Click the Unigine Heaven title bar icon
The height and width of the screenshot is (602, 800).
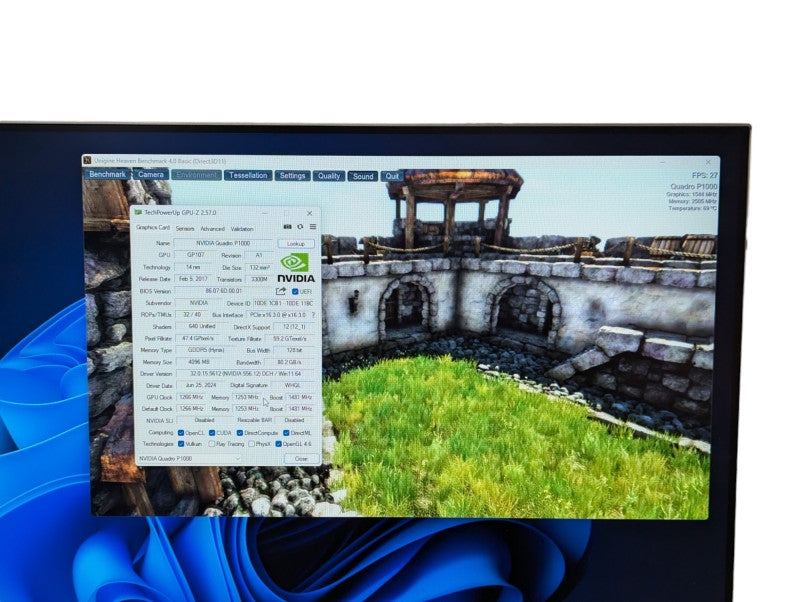coord(87,160)
